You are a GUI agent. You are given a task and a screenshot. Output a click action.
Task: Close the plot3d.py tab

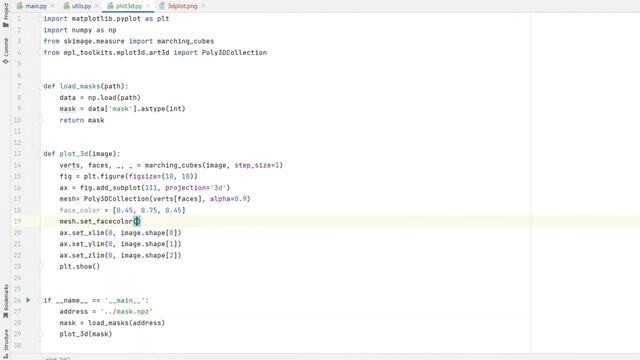148,6
